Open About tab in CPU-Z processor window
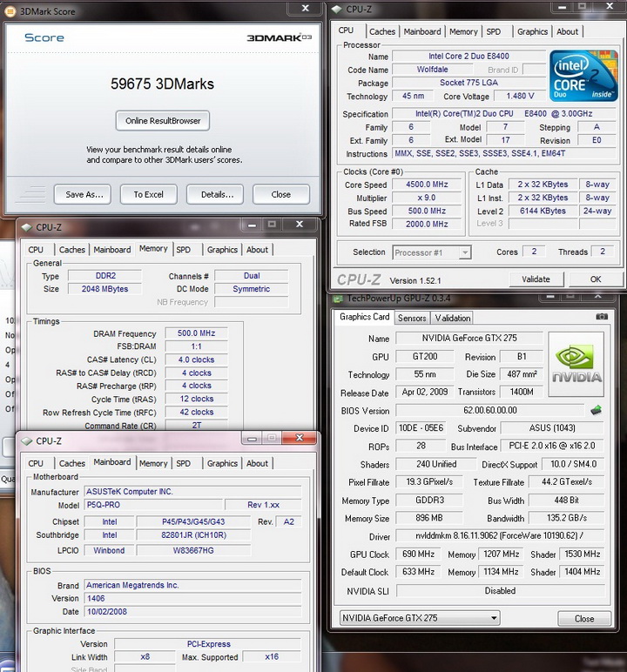Image resolution: width=627 pixels, height=672 pixels. click(567, 31)
